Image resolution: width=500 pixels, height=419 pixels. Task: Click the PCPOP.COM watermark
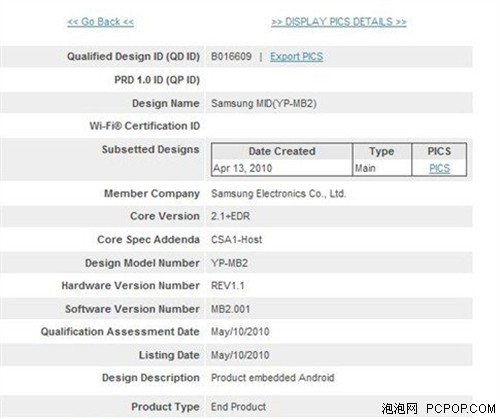coord(461,408)
